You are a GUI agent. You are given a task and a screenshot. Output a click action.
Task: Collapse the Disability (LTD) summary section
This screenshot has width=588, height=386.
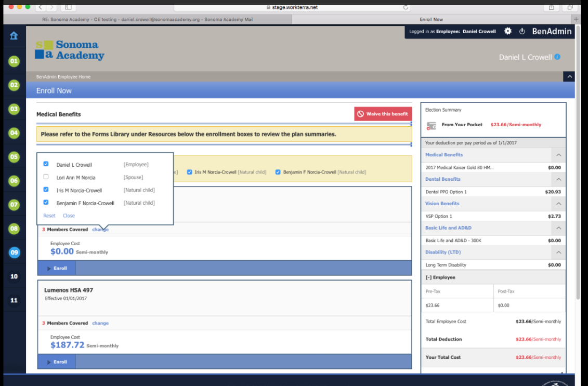click(558, 252)
